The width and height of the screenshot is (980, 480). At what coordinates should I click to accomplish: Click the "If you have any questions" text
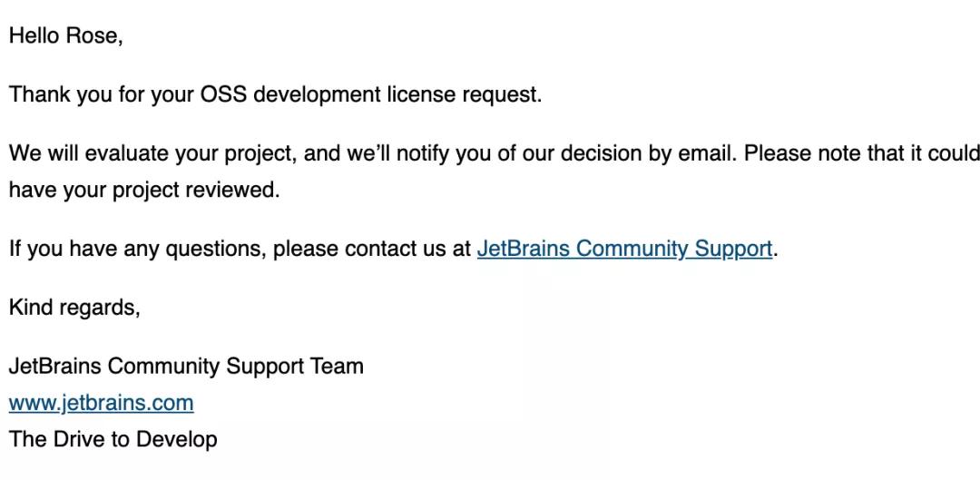point(136,249)
